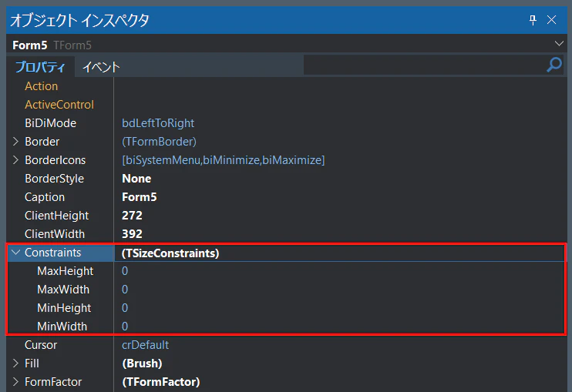
Task: Edit the MaxWidth value 0
Action: tap(125, 290)
